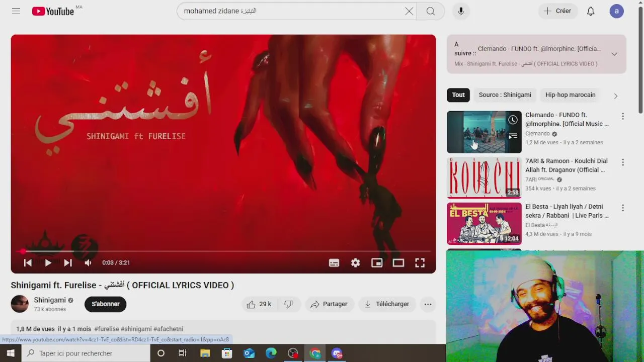Open Shinigami channel name link
Image resolution: width=644 pixels, height=362 pixels.
click(50, 300)
